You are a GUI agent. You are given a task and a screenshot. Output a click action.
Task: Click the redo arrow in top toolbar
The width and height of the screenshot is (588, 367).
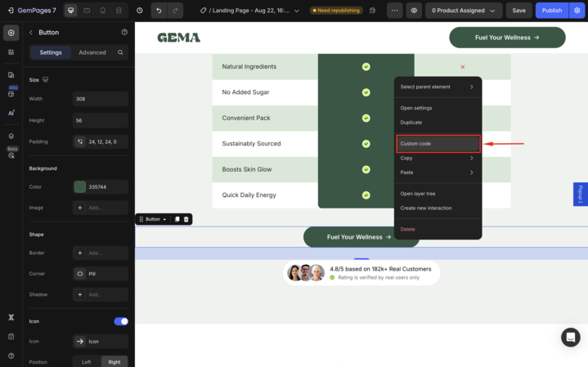(x=176, y=11)
